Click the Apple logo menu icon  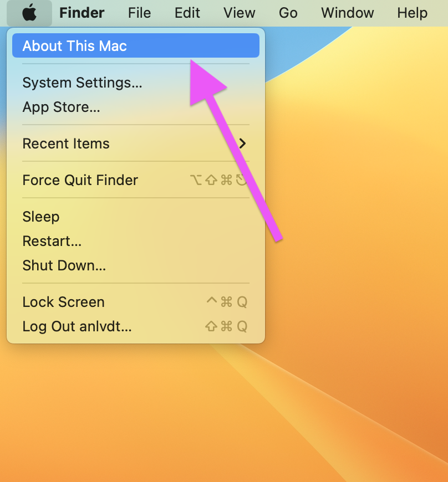point(29,13)
